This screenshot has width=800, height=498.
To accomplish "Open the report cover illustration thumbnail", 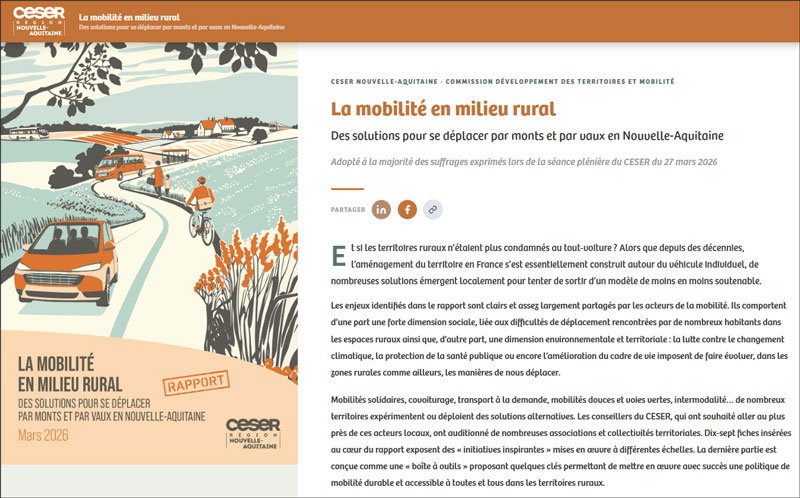I will (x=149, y=254).
